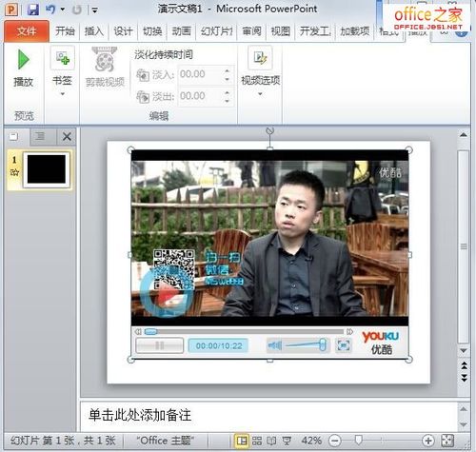Click the video rotation handle

(269, 130)
